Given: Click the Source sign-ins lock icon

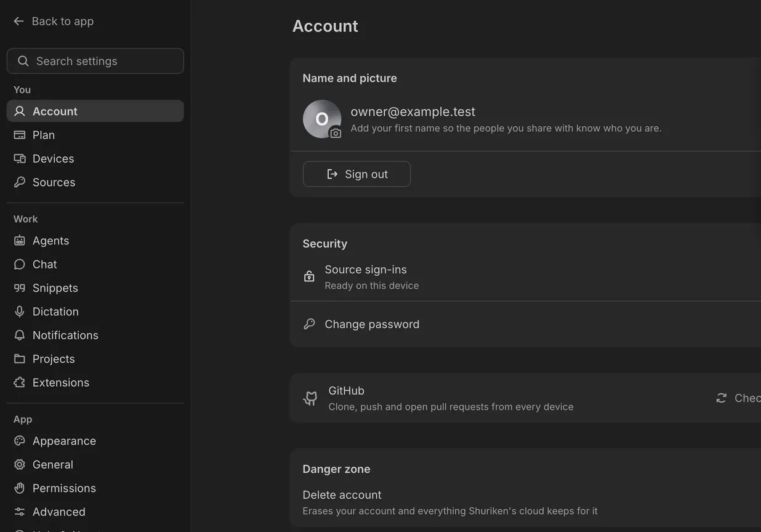Looking at the screenshot, I should (309, 276).
